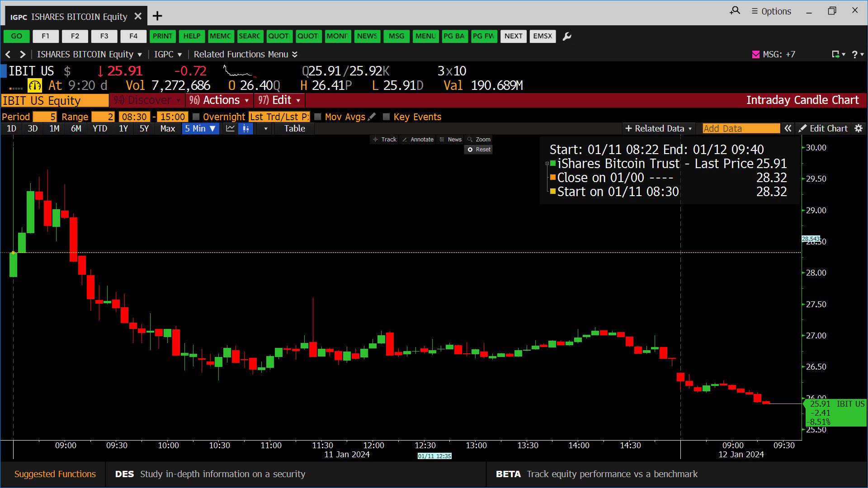Open the chart News tool
Screen dimensions: 868x488
click(450, 140)
